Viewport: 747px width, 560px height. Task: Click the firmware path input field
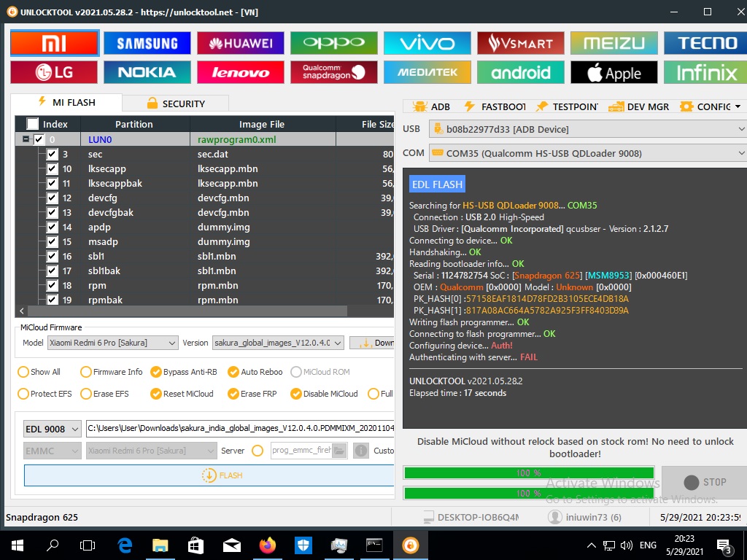click(x=240, y=428)
